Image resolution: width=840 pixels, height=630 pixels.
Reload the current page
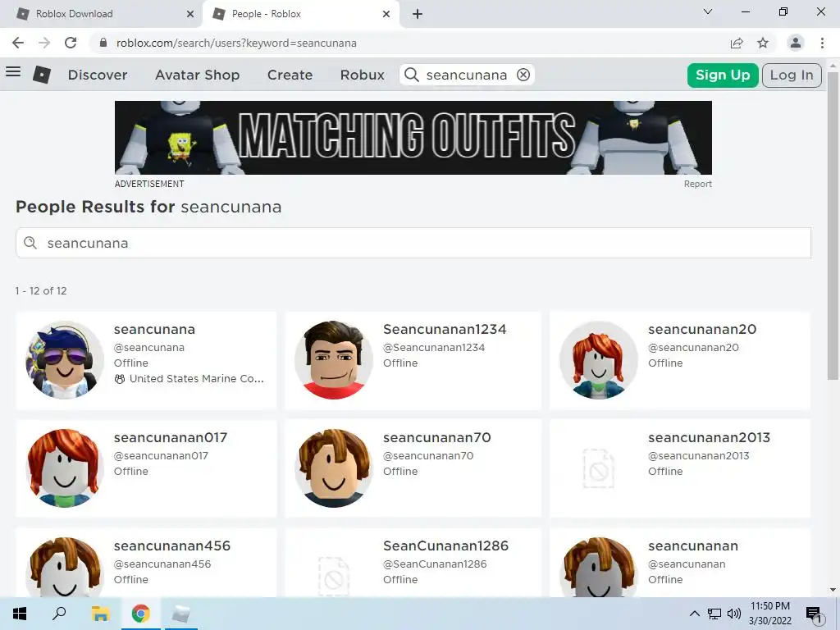click(71, 43)
